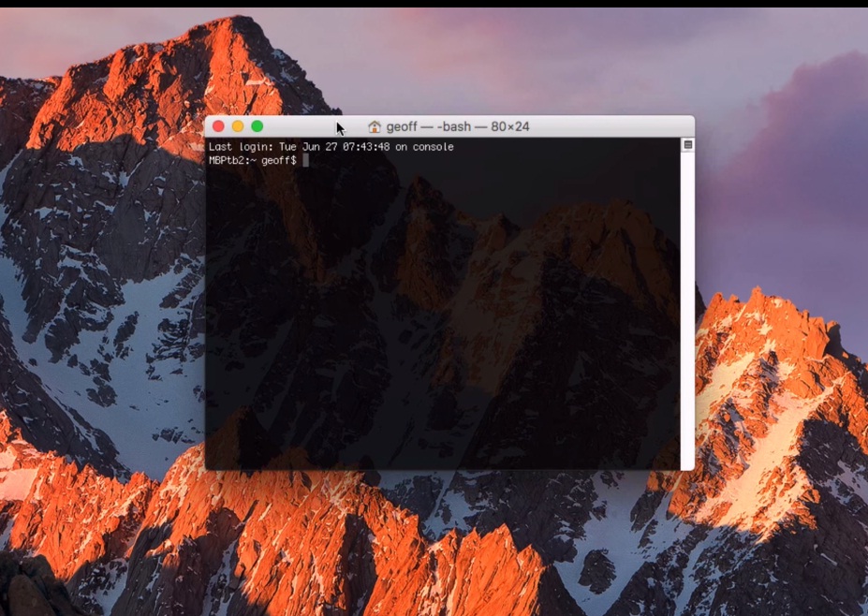Close the Terminal window with the red button
The image size is (868, 616).
tap(218, 126)
